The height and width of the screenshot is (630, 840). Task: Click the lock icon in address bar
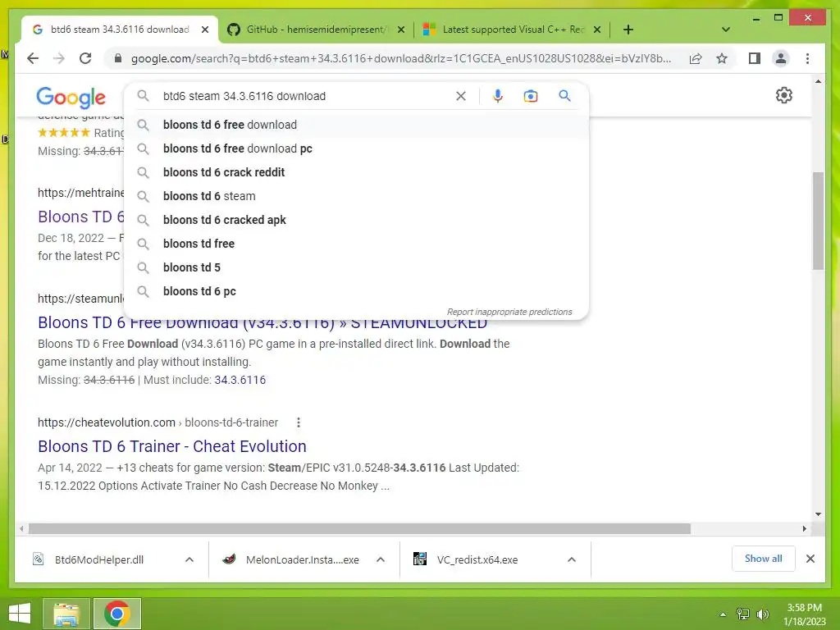coord(118,58)
